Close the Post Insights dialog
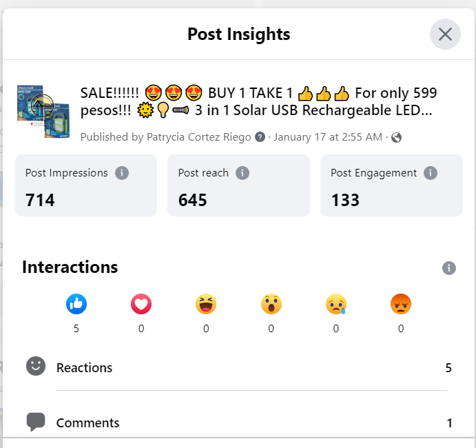The height and width of the screenshot is (448, 476). tap(445, 34)
